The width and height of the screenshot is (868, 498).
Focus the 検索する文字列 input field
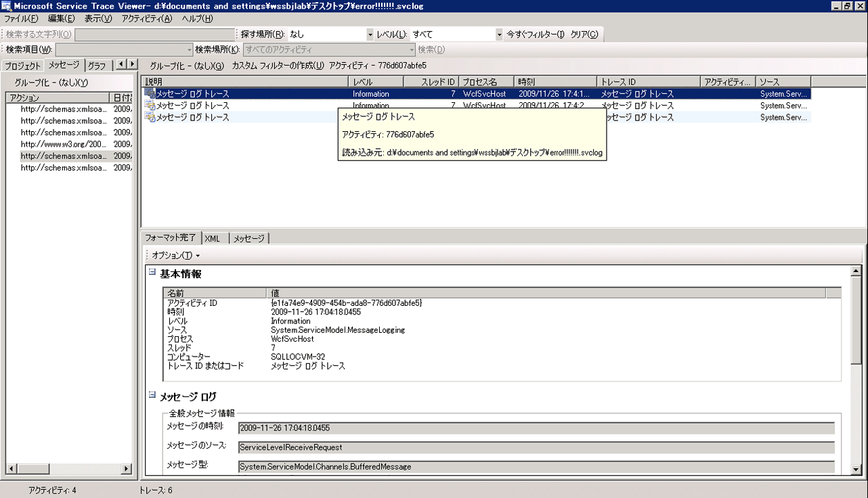(154, 35)
